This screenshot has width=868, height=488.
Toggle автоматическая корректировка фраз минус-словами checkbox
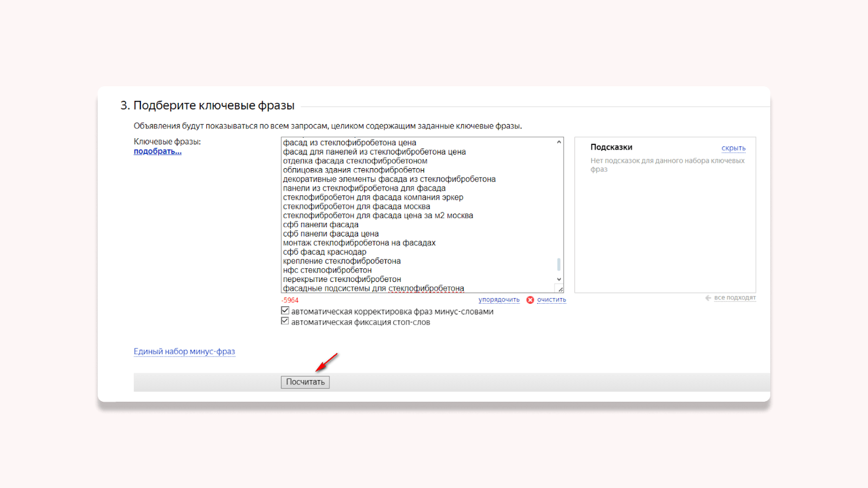(285, 311)
